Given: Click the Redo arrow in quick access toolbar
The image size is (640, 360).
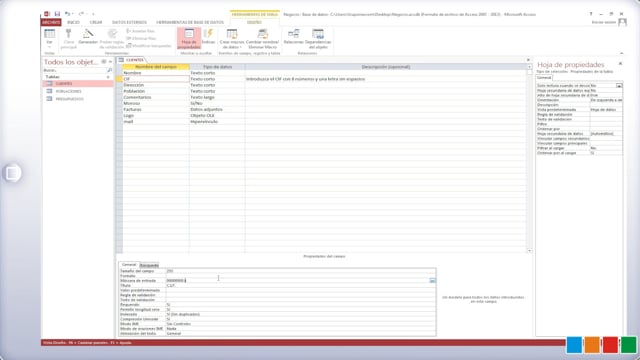Looking at the screenshot, I should coord(81,14).
